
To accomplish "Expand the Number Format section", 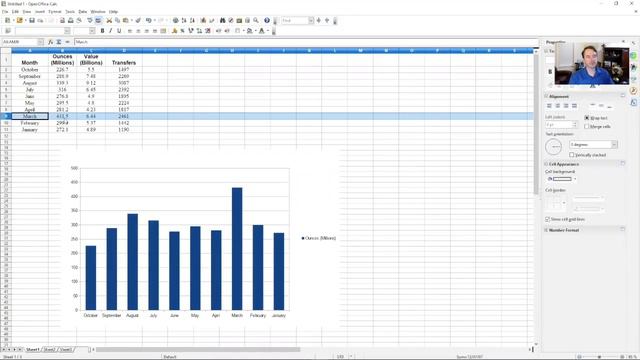I will tap(546, 230).
